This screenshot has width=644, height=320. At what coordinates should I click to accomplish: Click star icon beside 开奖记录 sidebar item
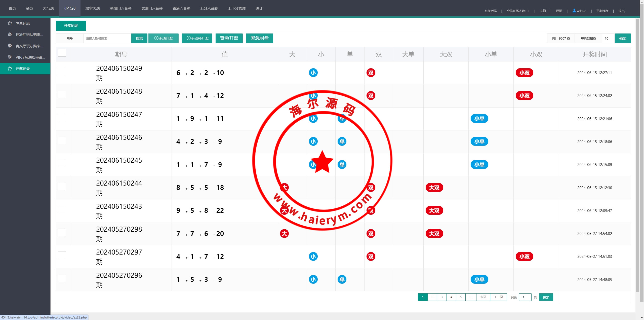(10, 69)
